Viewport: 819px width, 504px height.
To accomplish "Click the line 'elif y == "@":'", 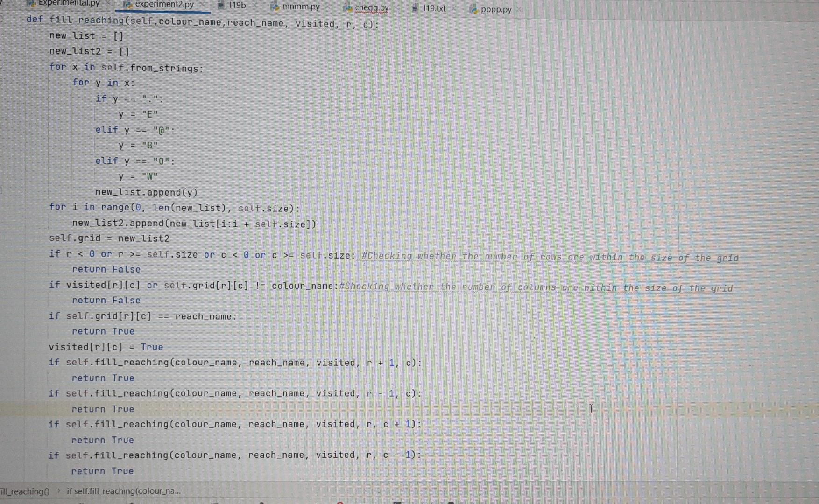I will [135, 130].
